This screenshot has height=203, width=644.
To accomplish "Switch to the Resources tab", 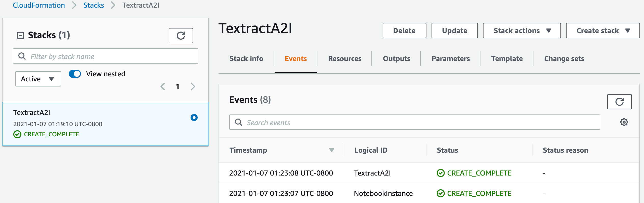I will [x=345, y=59].
